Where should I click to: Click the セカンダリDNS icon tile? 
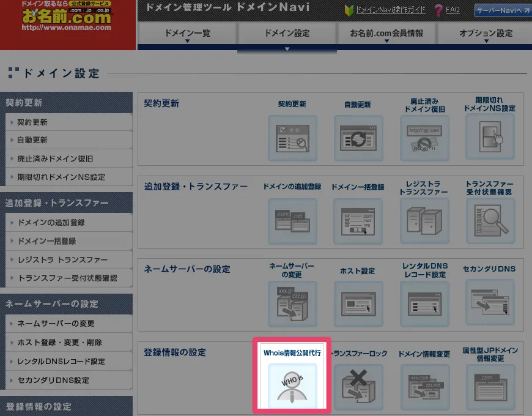490,303
